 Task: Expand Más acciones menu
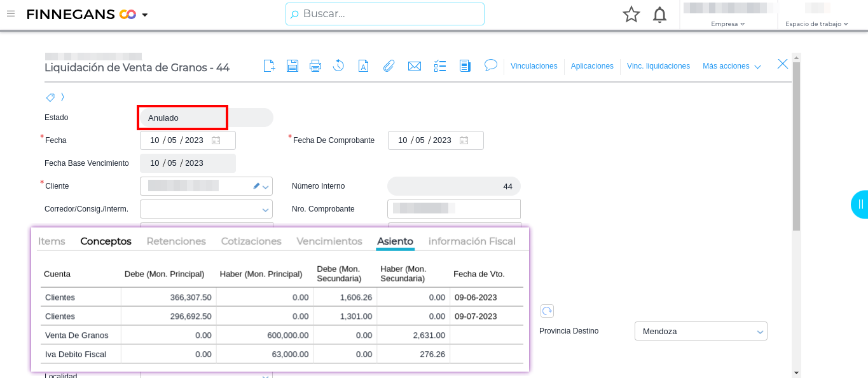pyautogui.click(x=732, y=66)
